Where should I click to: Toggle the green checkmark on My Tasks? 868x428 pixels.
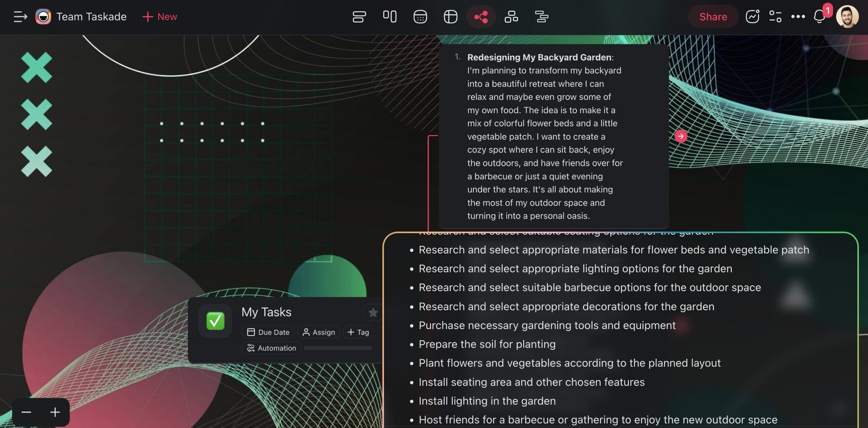[x=215, y=320]
